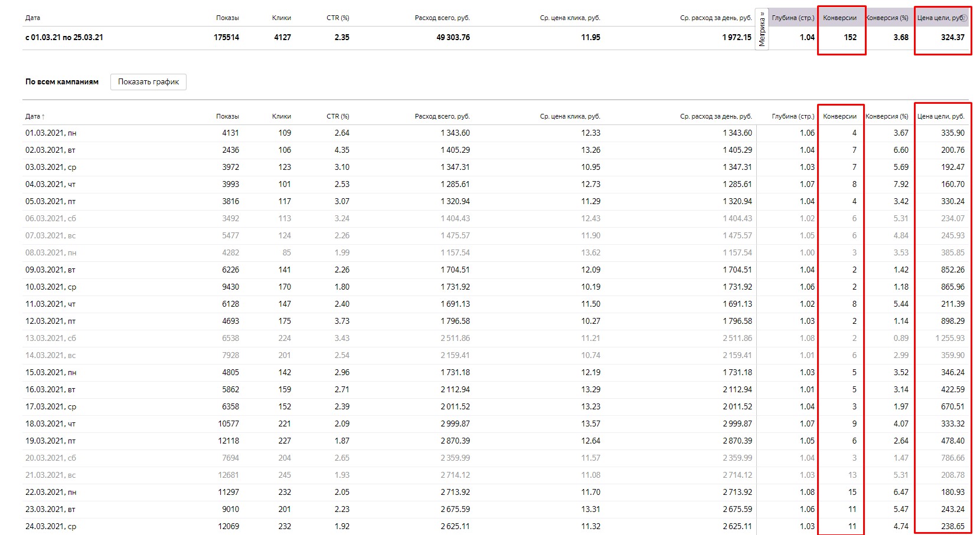Select the 01.03.2021, пн row date

(x=51, y=133)
